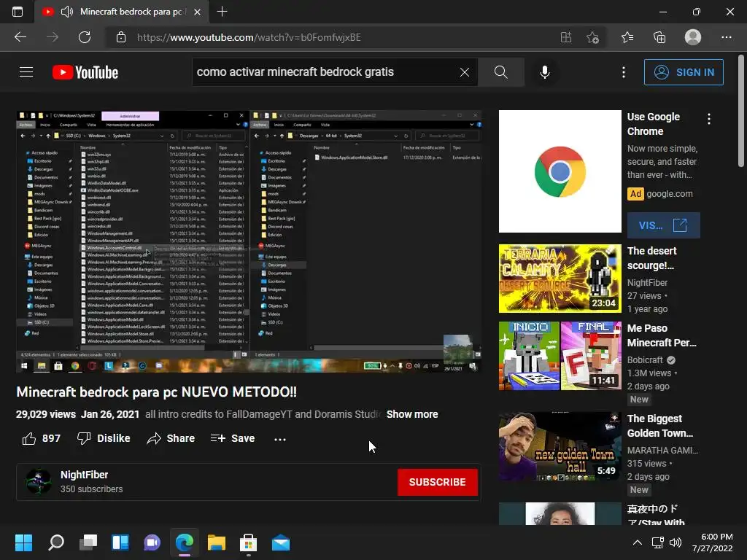Open The desert scourge video title

tap(651, 258)
